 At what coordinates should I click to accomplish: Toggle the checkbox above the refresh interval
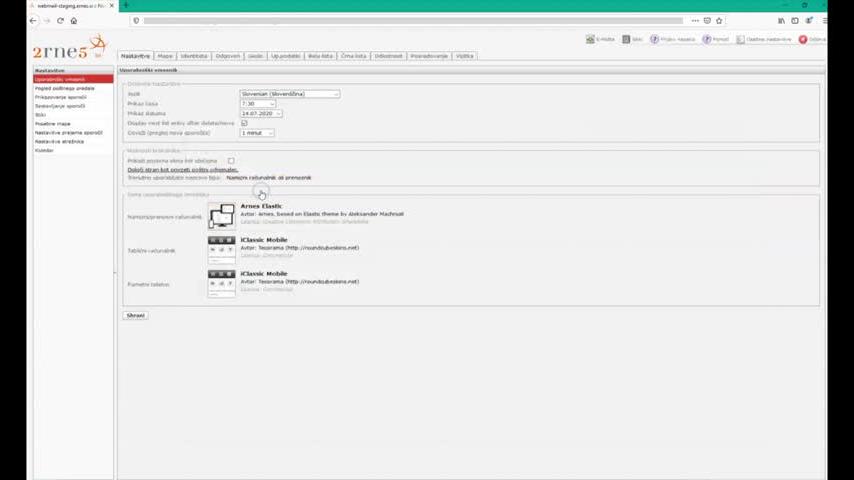[x=244, y=123]
